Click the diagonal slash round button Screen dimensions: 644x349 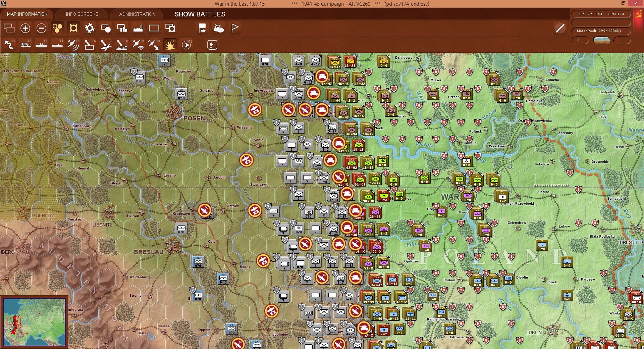pyautogui.click(x=560, y=28)
